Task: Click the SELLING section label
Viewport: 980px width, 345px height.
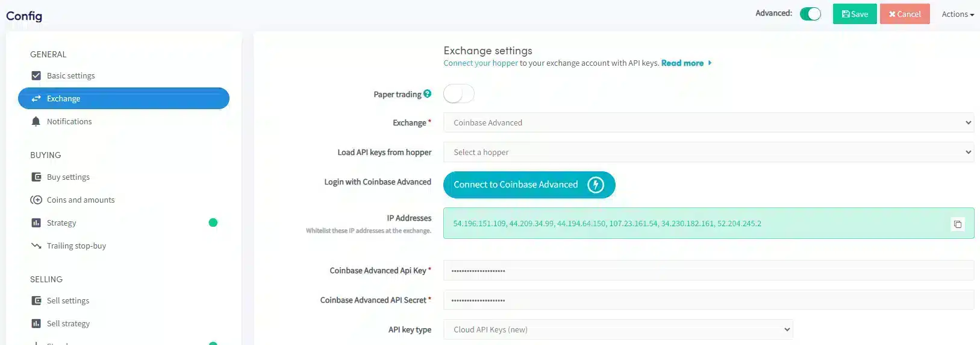Action: click(46, 279)
